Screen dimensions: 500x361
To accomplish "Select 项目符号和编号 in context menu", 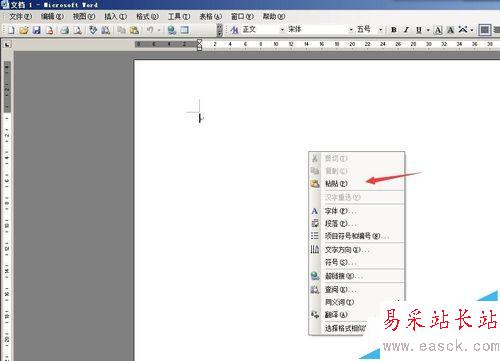I will coord(357,236).
